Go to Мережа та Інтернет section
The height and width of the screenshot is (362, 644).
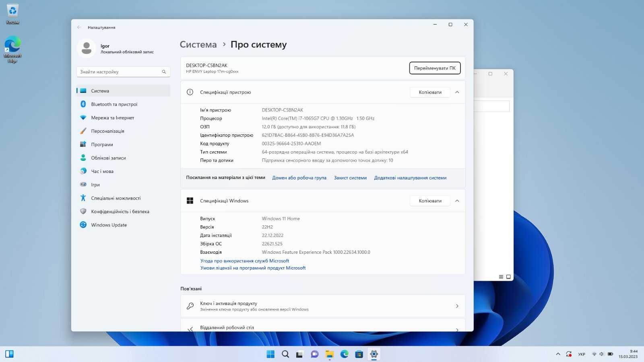pyautogui.click(x=123, y=118)
